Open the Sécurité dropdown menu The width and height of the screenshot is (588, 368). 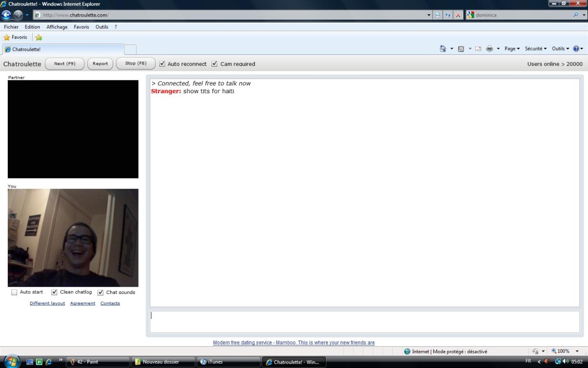tap(536, 49)
